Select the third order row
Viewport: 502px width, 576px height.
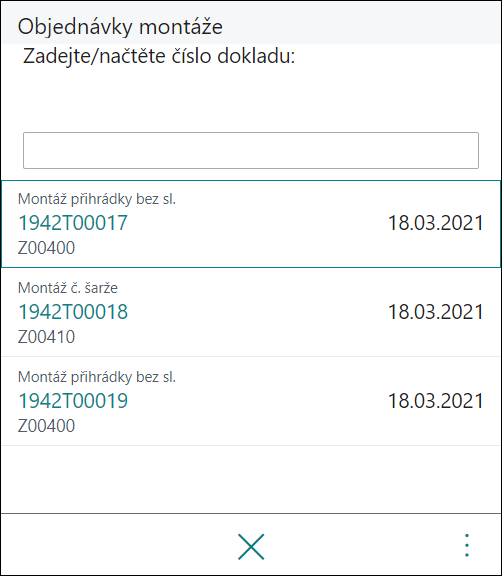[251, 401]
